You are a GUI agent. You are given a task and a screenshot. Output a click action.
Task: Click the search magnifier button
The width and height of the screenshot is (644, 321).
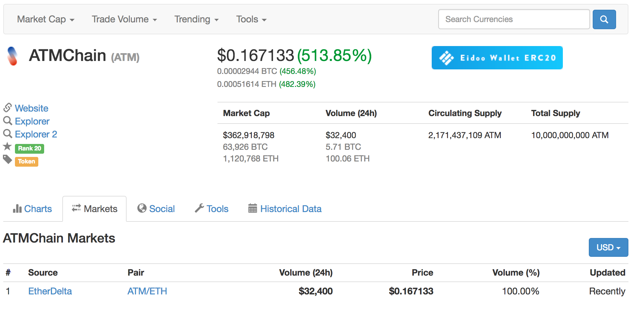(604, 19)
